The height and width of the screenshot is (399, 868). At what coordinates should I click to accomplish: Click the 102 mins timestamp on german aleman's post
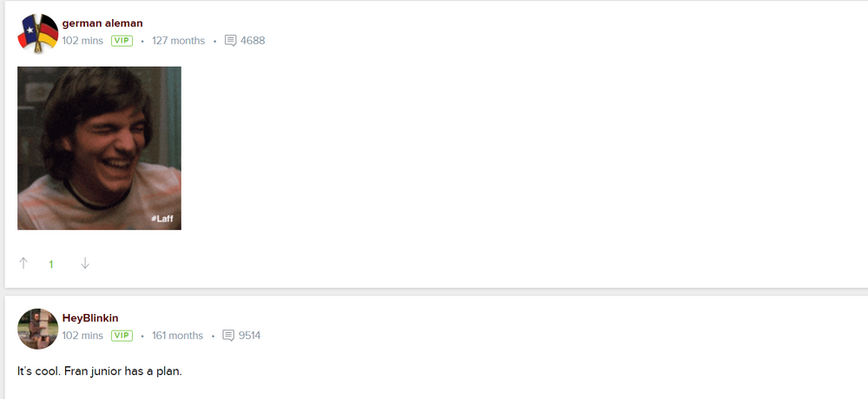[x=82, y=41]
